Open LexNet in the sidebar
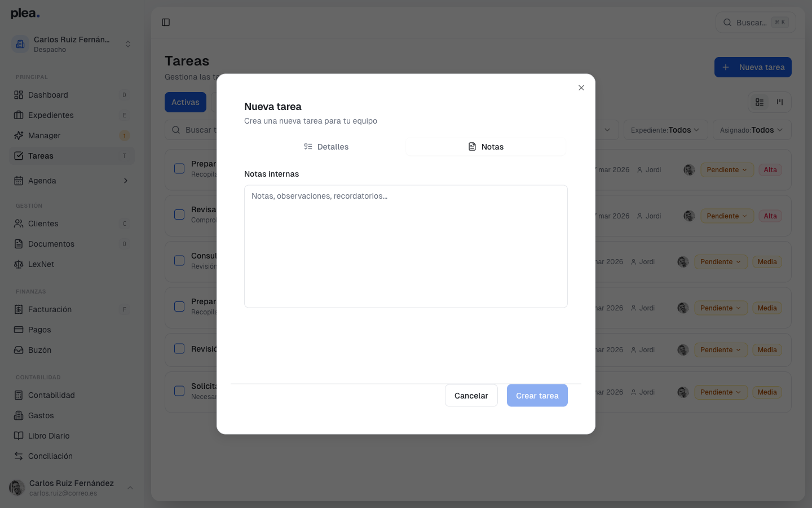Image resolution: width=812 pixels, height=508 pixels. click(x=72, y=264)
